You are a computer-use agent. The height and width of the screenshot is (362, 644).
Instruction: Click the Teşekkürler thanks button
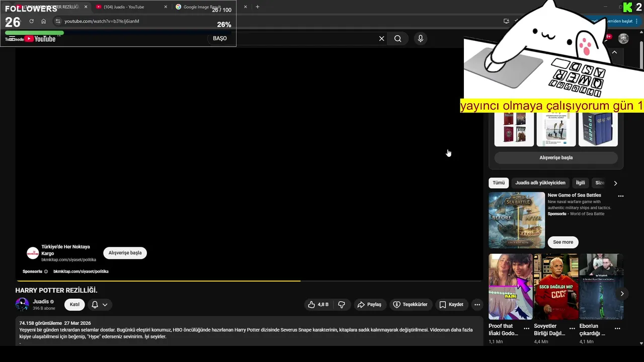(x=410, y=304)
